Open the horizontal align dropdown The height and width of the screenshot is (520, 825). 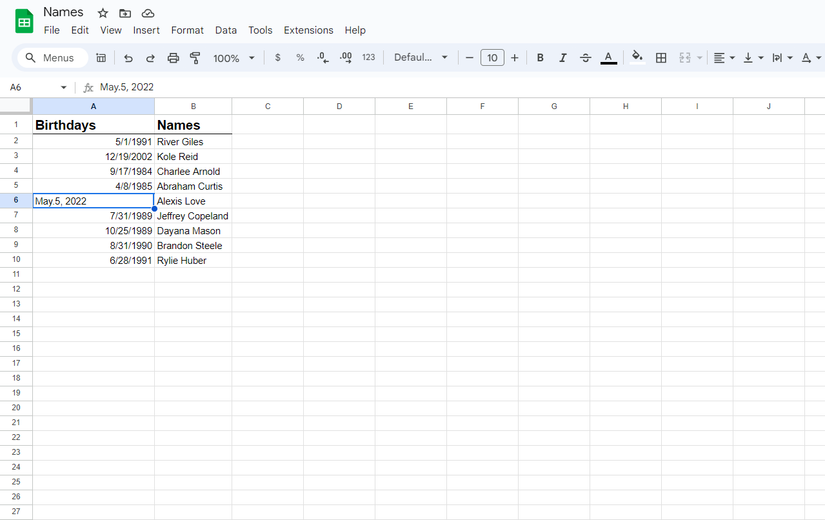coord(723,58)
